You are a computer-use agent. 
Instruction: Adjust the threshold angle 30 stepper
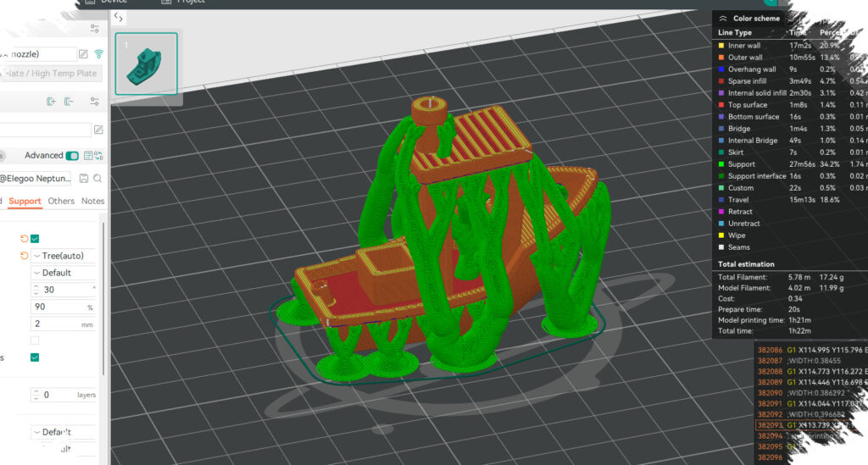point(36,290)
